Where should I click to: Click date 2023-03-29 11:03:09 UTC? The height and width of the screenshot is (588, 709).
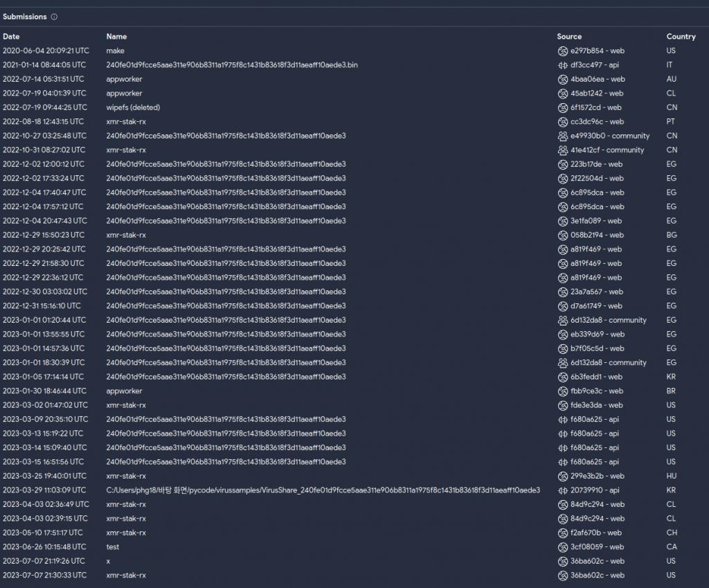(x=44, y=490)
